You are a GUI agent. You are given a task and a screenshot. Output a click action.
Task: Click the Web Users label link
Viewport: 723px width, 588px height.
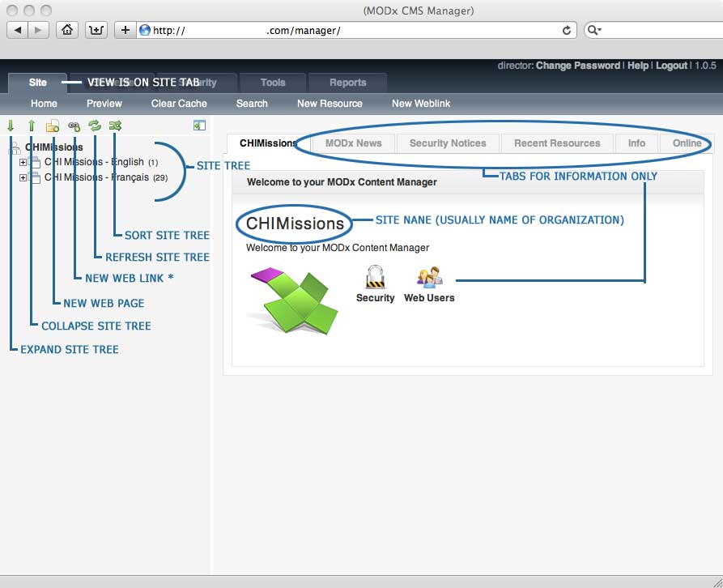(429, 298)
